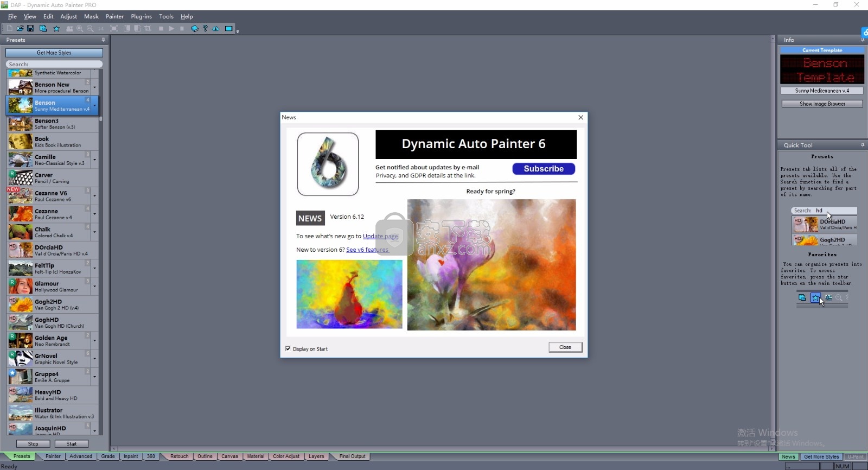The height and width of the screenshot is (470, 868).
Task: Expand the FeltTip preset dropdown arrow
Action: pyautogui.click(x=95, y=268)
